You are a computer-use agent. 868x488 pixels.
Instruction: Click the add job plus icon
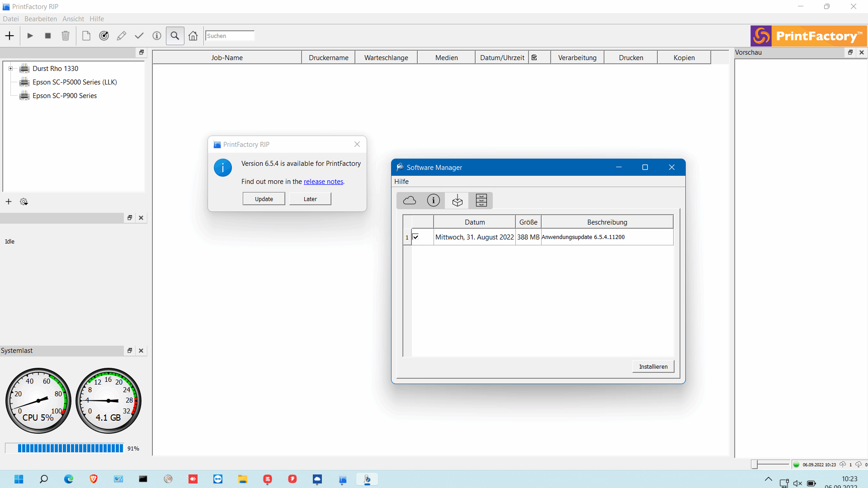coord(9,36)
